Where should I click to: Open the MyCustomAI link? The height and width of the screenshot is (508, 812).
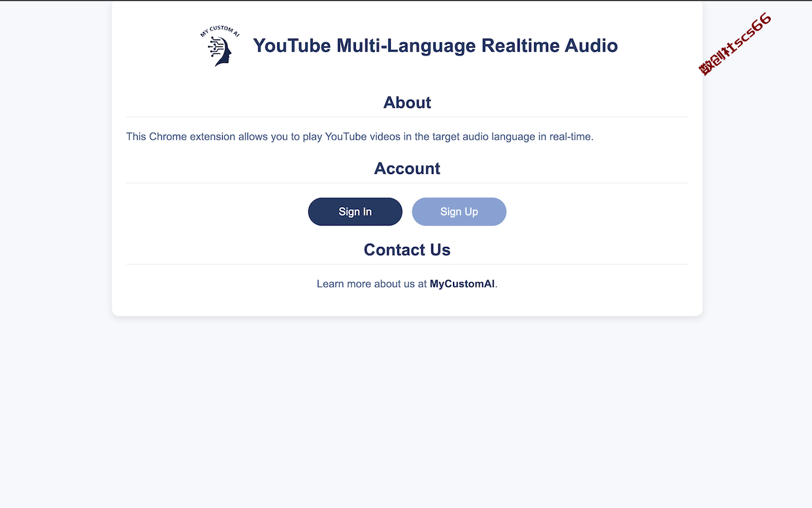coord(462,284)
